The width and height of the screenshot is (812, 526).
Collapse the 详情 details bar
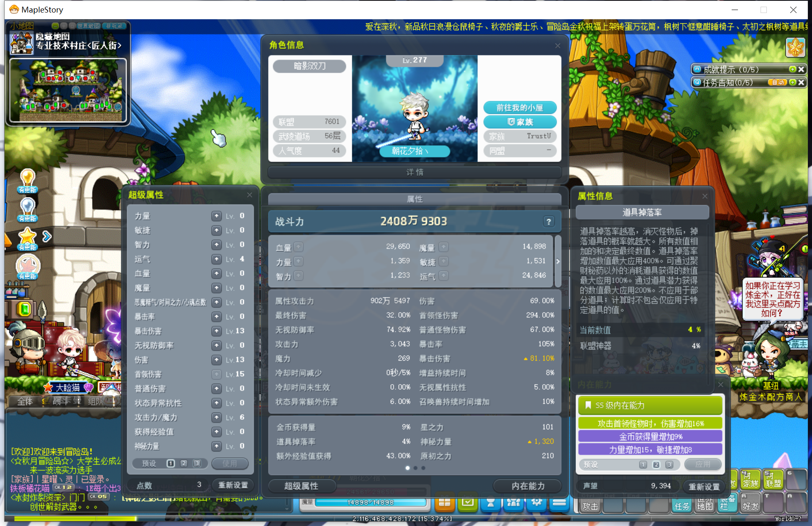point(414,172)
